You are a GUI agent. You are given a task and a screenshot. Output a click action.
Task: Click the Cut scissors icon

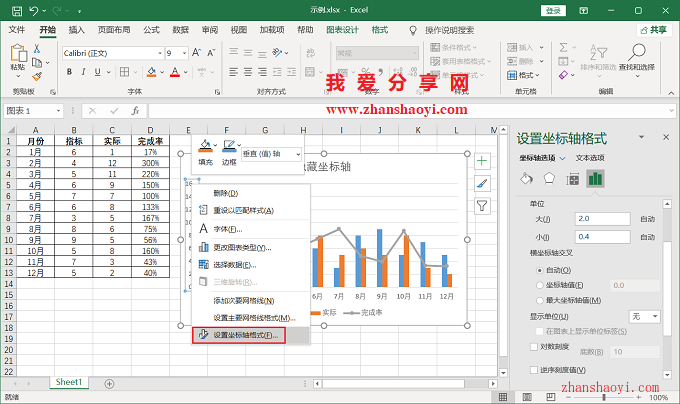37,48
